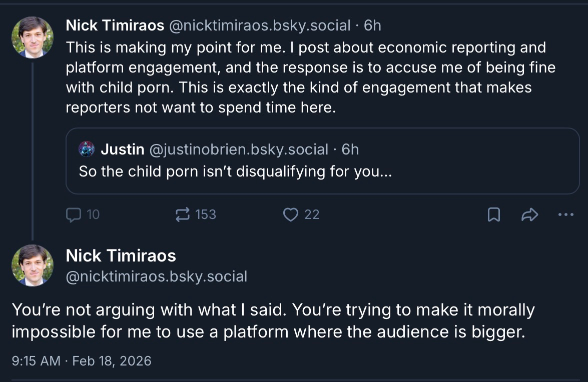The image size is (588, 382).
Task: Click the @nicktimiraos.bsky.social handle below the bold name
Action: coord(157,276)
